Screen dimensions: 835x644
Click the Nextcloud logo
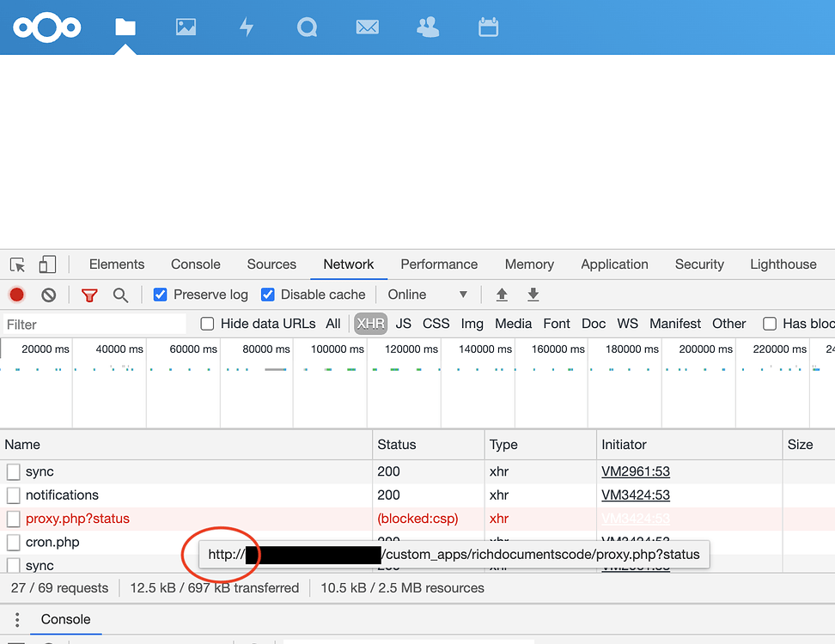coord(47,27)
